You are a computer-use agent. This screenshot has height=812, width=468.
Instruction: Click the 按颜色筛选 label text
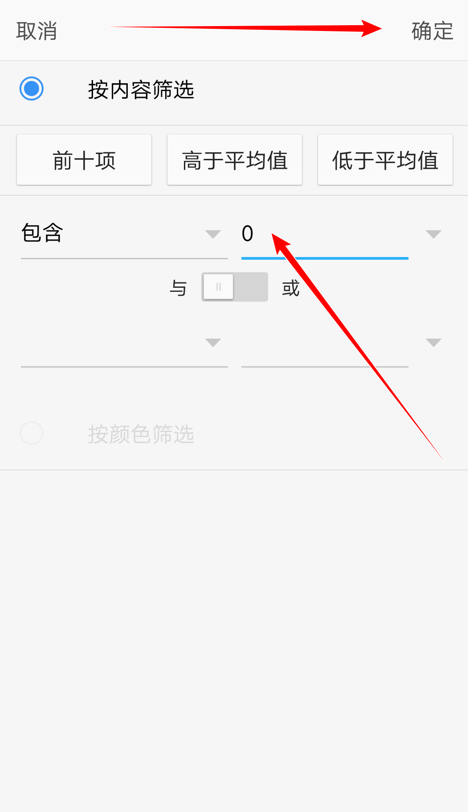click(x=141, y=434)
